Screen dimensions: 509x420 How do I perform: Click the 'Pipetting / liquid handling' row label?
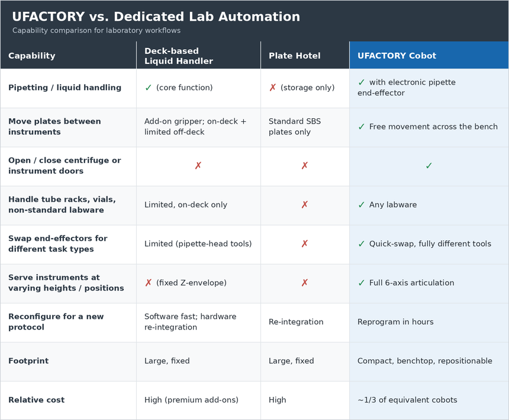(x=65, y=88)
